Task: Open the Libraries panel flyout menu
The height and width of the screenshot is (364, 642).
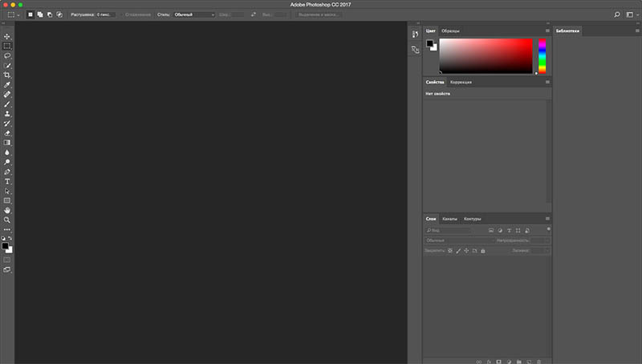Action: 637,30
